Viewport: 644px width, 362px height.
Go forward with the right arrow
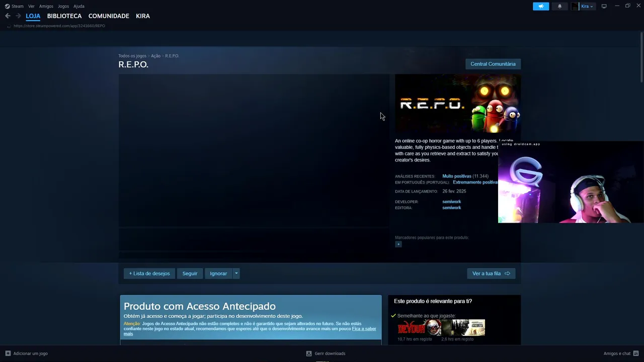point(18,16)
